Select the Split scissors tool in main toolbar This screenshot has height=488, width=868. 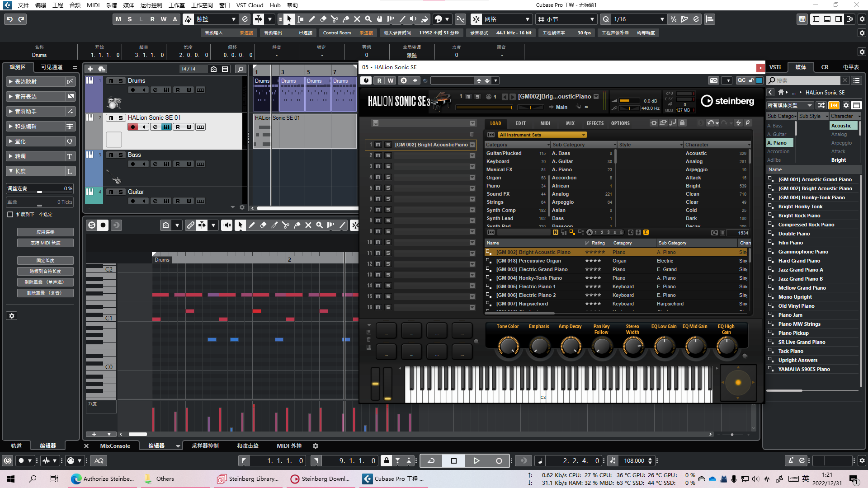click(334, 19)
